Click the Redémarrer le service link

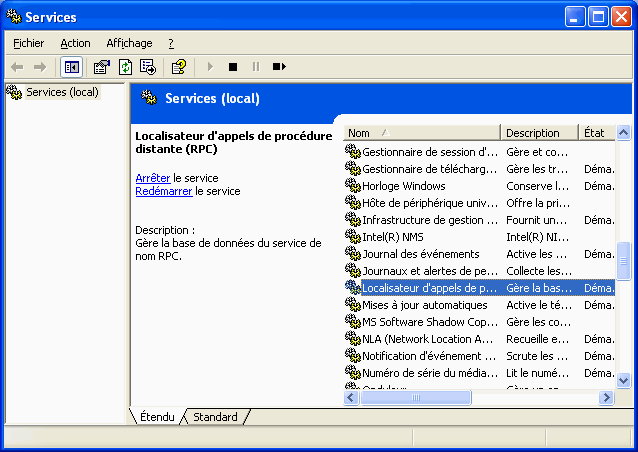(164, 191)
